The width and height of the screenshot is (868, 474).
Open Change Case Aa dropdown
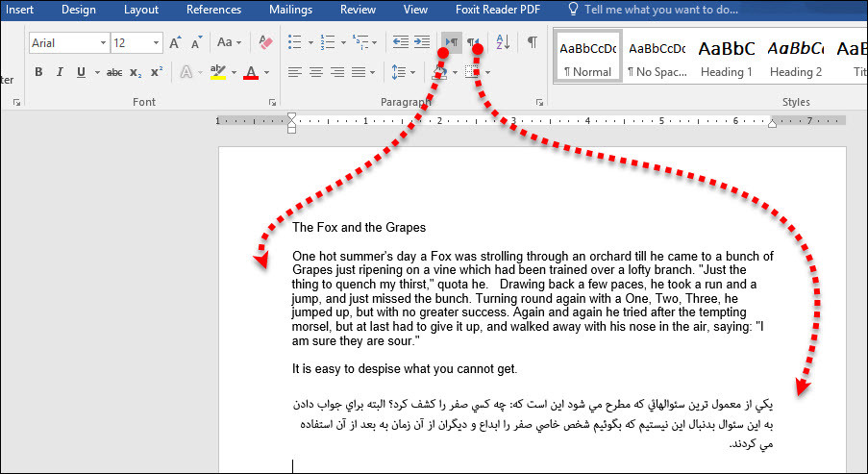[229, 42]
